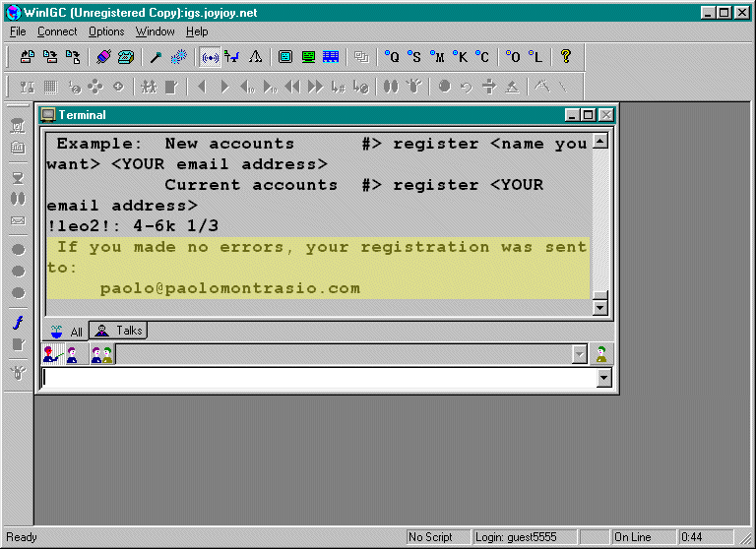Viewport: 756px width, 549px height.
Task: Click the next move right arrow
Action: click(x=224, y=87)
